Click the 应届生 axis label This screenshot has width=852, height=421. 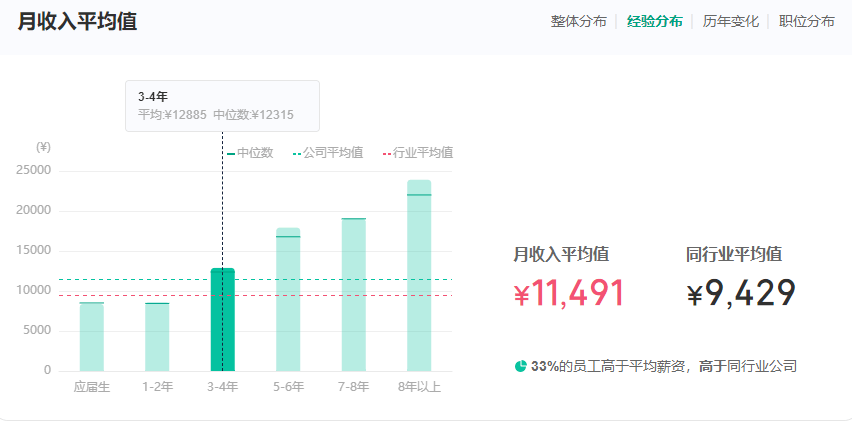[x=92, y=386]
